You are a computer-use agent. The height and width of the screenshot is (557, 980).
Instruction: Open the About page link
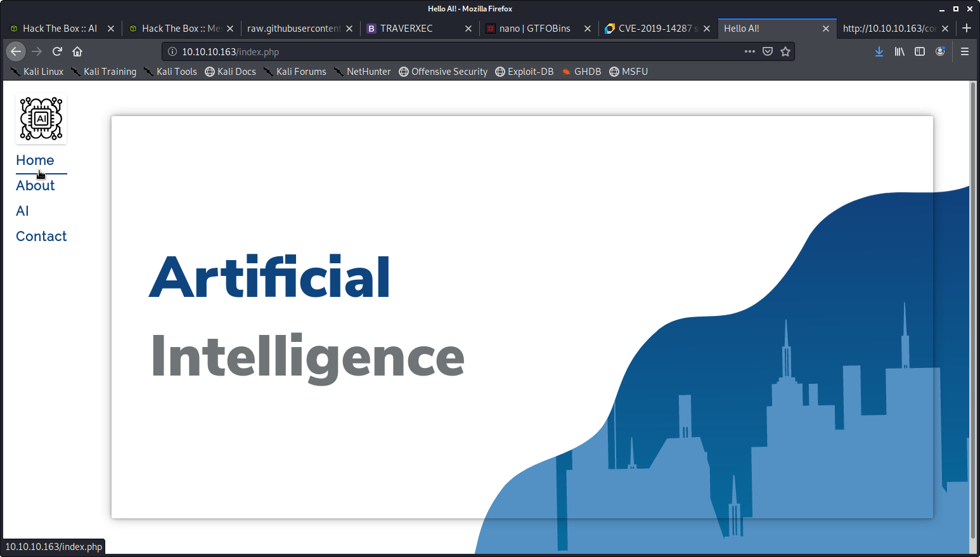pyautogui.click(x=35, y=185)
